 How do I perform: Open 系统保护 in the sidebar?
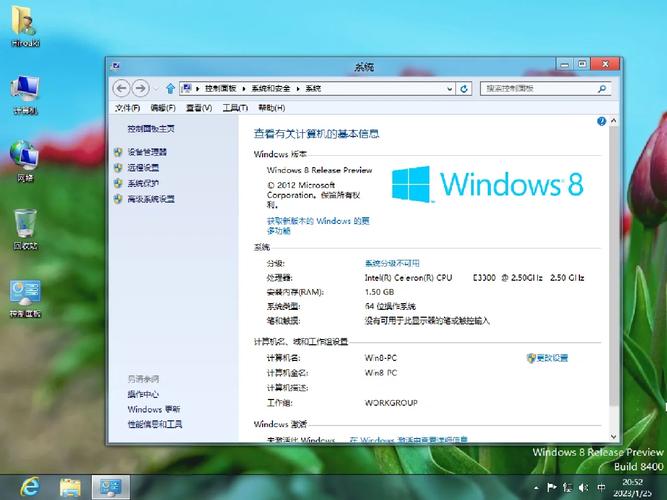143,183
